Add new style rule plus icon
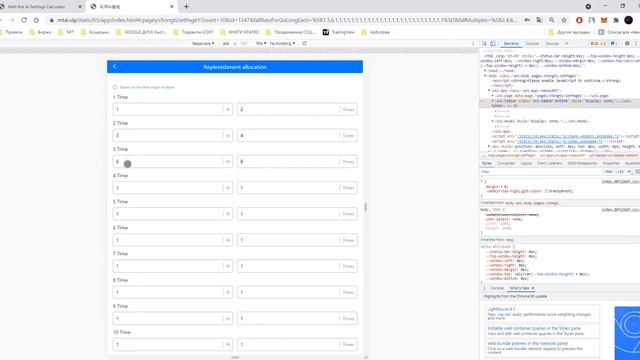 (629, 172)
